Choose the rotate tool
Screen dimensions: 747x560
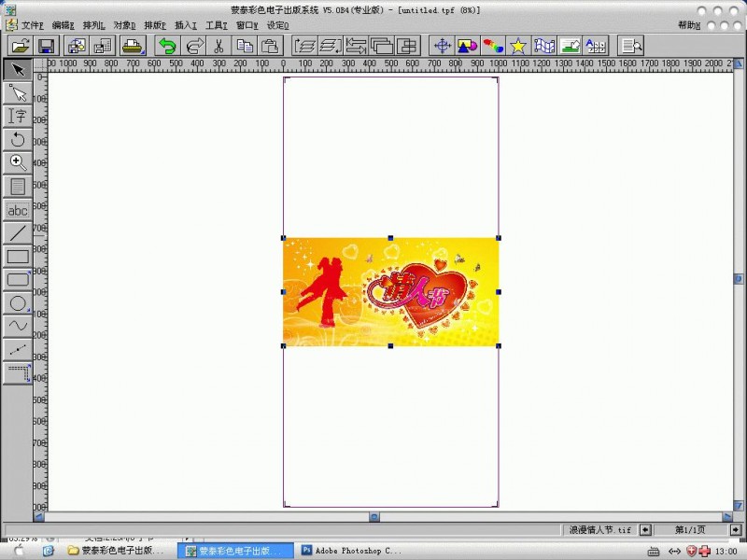[x=17, y=139]
